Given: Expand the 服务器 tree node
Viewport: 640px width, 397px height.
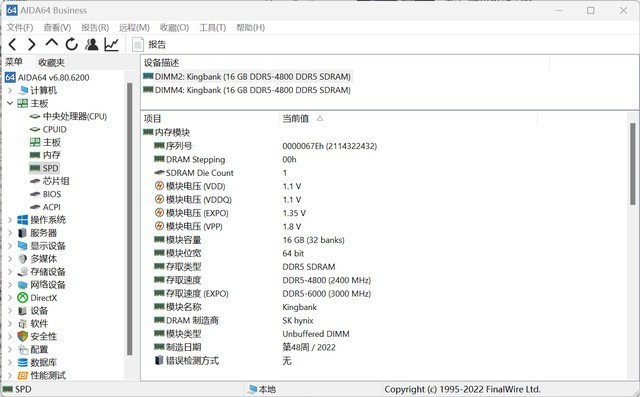Looking at the screenshot, I should [x=10, y=233].
